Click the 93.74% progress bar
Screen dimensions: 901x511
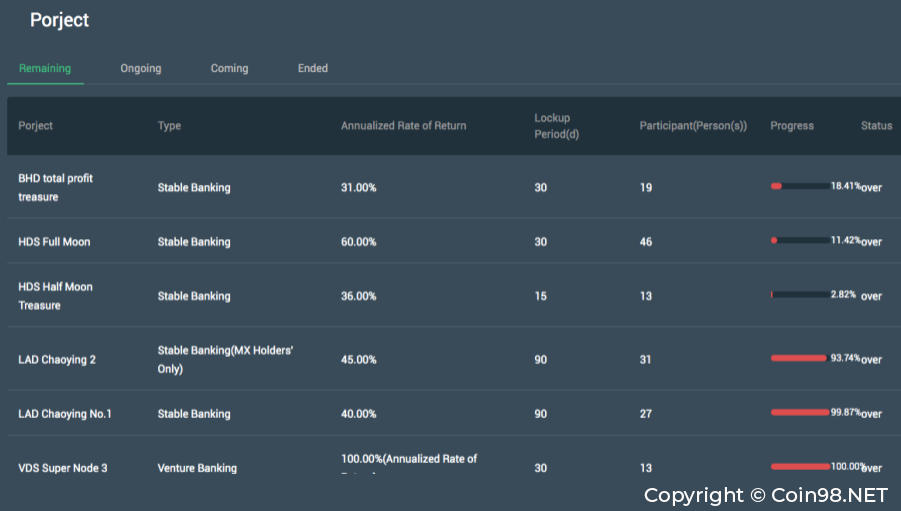[799, 358]
